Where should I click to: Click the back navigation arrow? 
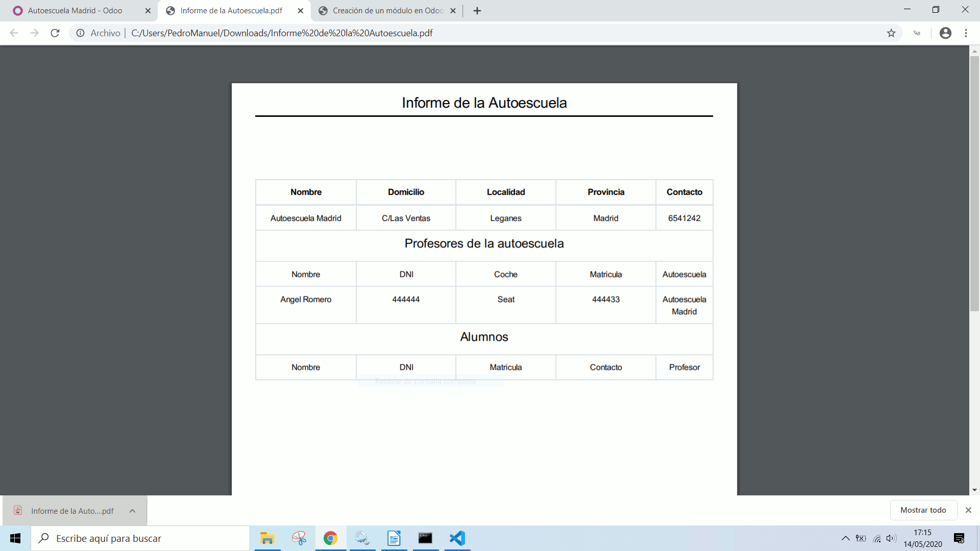13,33
